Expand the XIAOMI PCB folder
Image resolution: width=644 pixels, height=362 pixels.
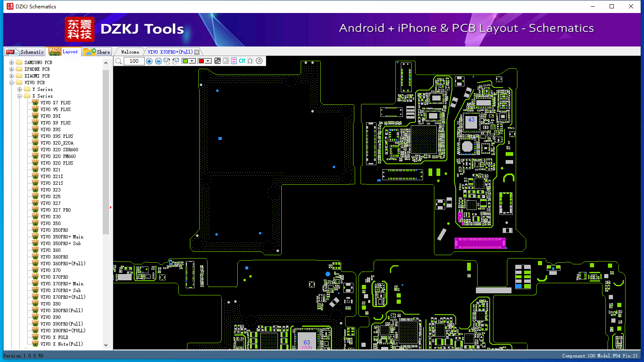coord(12,76)
